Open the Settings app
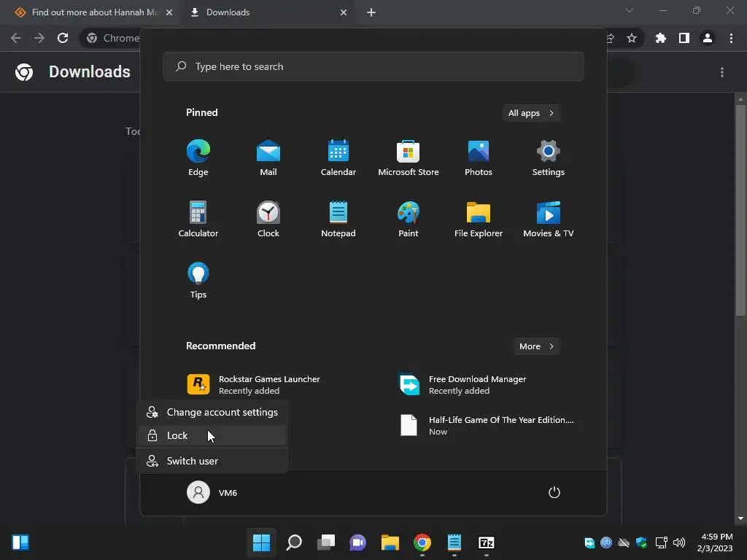747x560 pixels. click(549, 157)
